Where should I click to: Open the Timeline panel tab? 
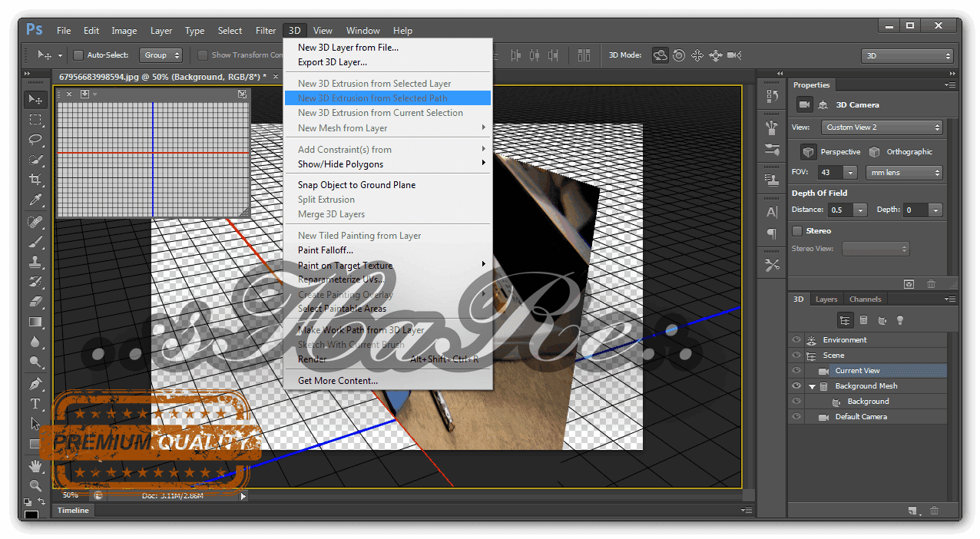73,511
